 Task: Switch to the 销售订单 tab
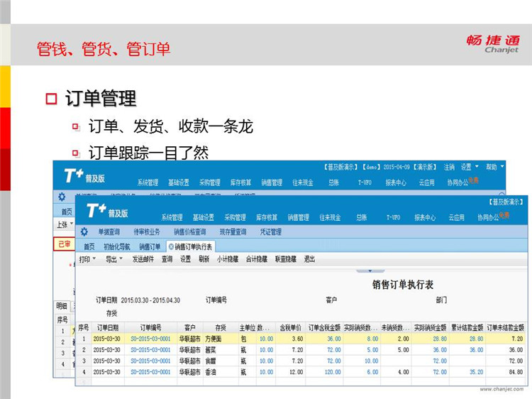149,246
